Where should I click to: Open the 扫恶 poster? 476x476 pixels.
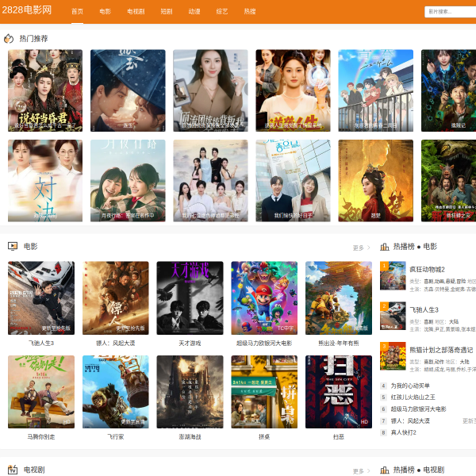pos(339,392)
